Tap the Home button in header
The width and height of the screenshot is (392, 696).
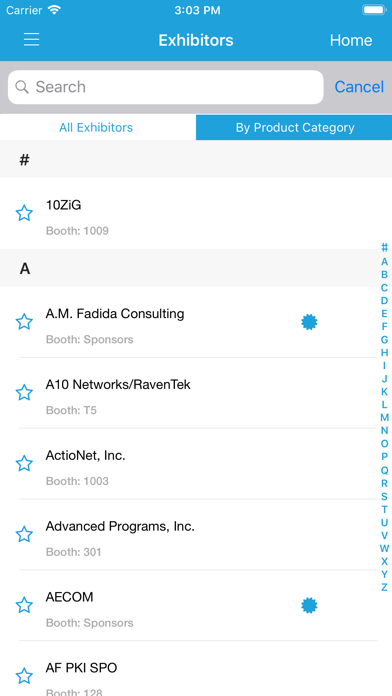351,40
